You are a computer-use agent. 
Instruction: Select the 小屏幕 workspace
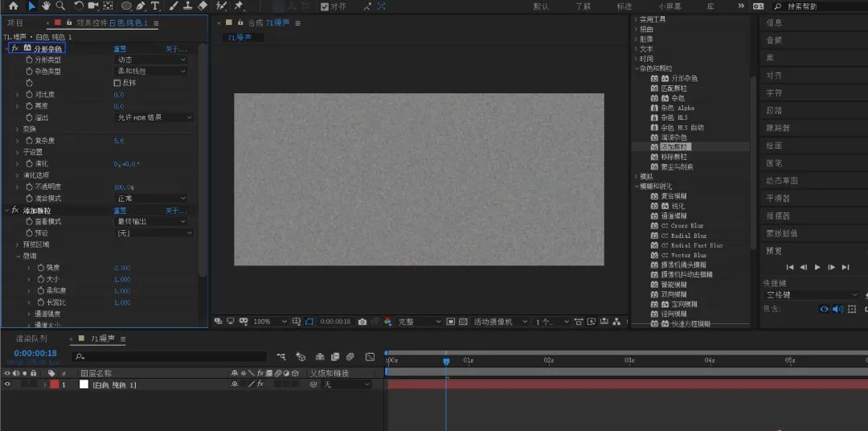click(669, 6)
